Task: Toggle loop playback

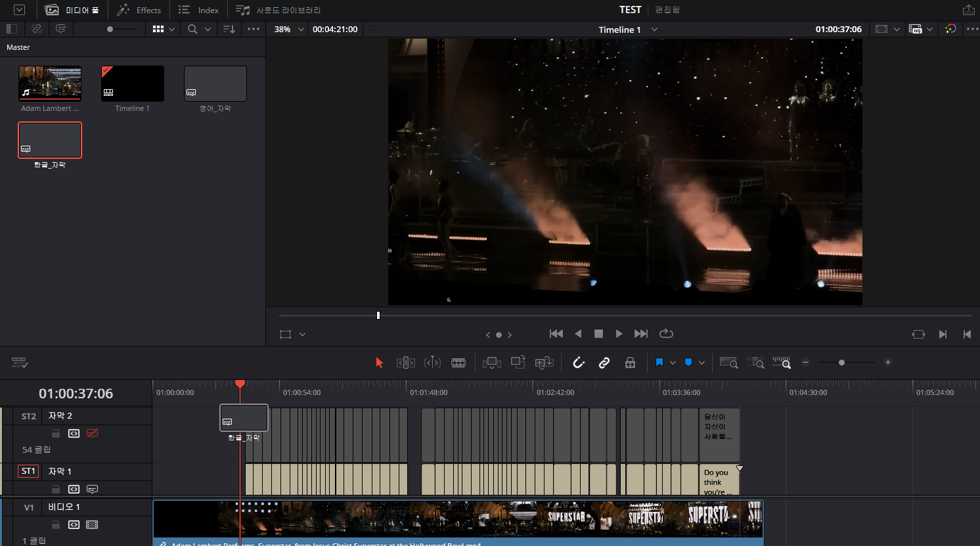Action: [x=666, y=333]
